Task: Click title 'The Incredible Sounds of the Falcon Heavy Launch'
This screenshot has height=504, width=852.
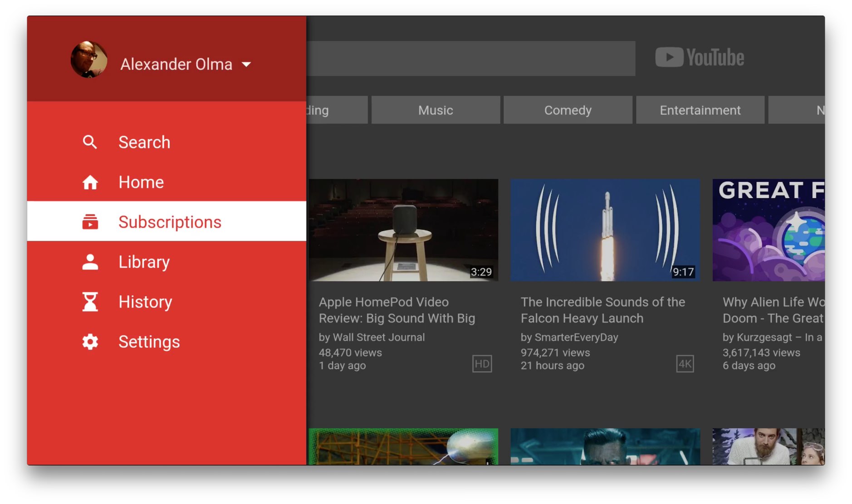Action: 603,310
